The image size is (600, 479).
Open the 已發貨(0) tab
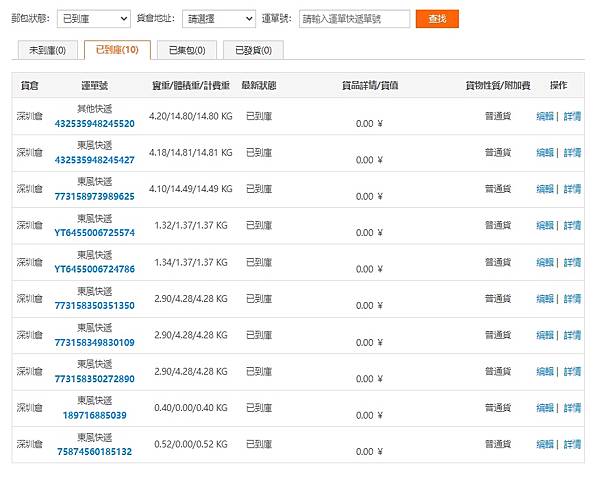[253, 50]
